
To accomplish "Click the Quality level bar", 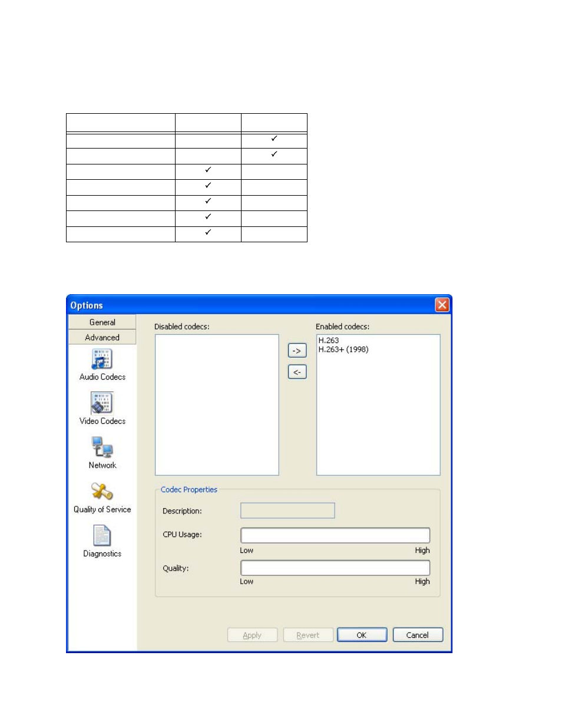I will click(335, 568).
